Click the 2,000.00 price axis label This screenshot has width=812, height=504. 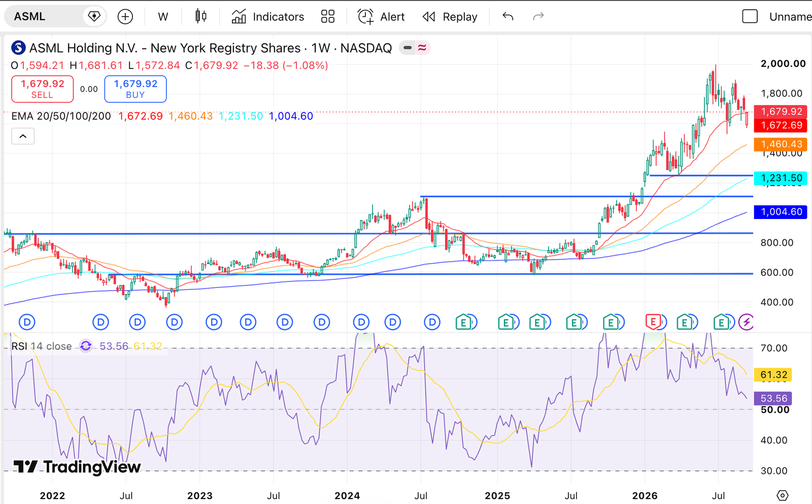(783, 64)
